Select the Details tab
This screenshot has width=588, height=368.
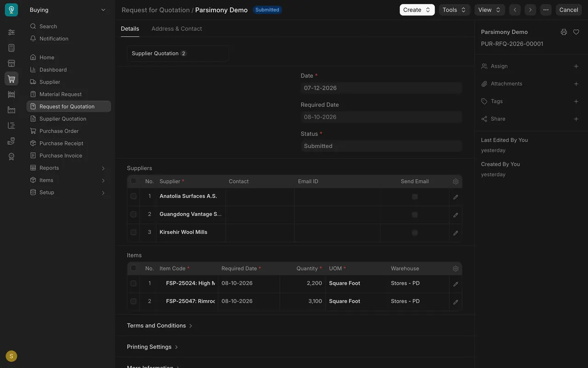pos(130,29)
